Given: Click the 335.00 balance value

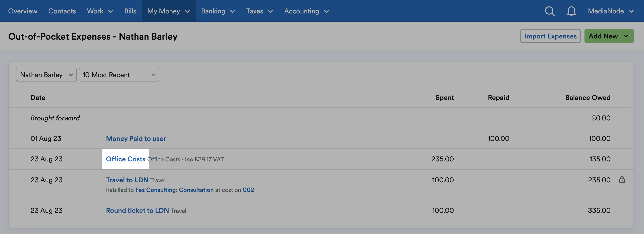Looking at the screenshot, I should [599, 210].
